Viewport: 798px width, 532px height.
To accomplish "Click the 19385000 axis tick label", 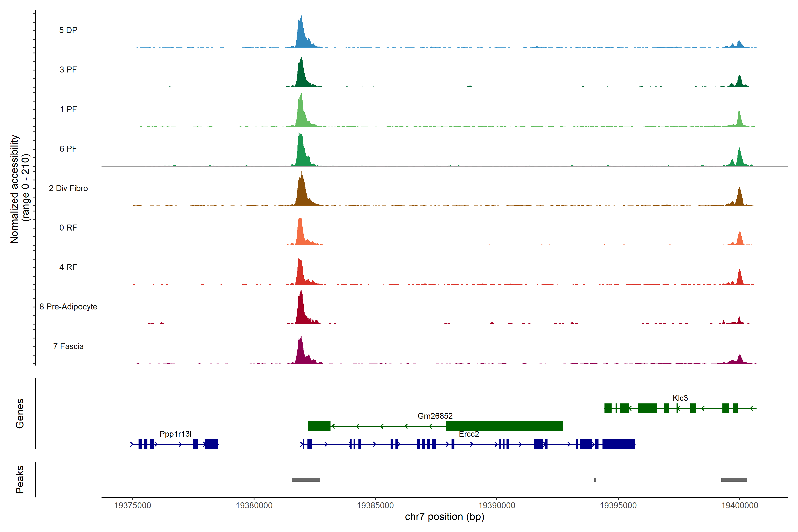I will pyautogui.click(x=375, y=506).
